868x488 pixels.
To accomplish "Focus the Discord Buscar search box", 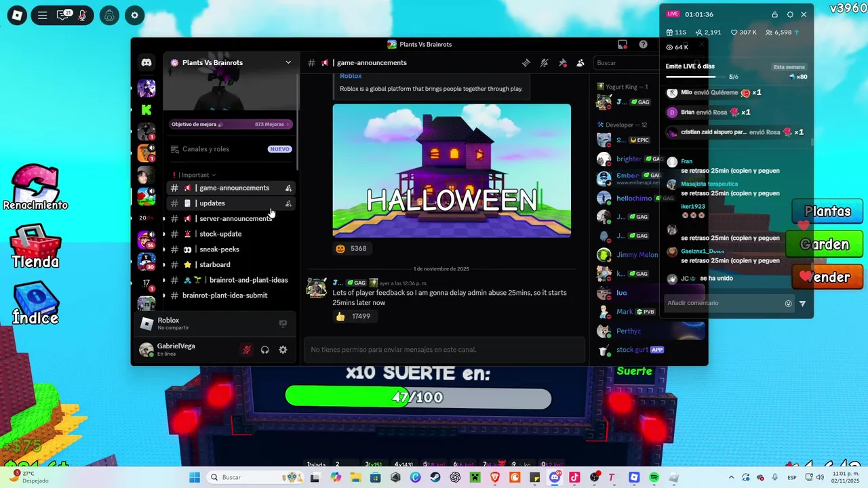I will [627, 62].
